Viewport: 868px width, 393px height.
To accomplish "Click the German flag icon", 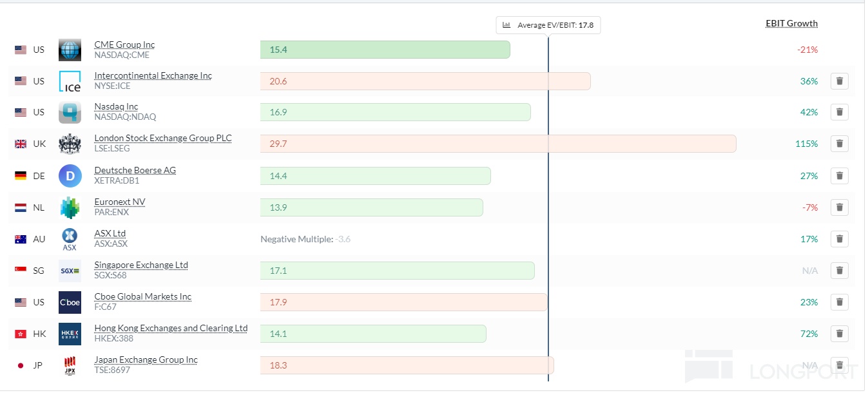I will (21, 176).
